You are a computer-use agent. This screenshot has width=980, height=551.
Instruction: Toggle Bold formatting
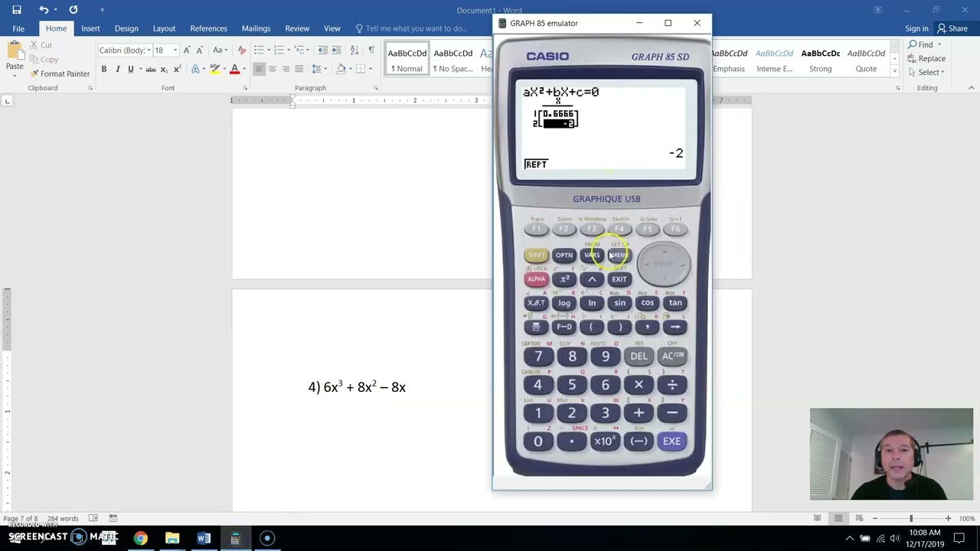point(104,69)
